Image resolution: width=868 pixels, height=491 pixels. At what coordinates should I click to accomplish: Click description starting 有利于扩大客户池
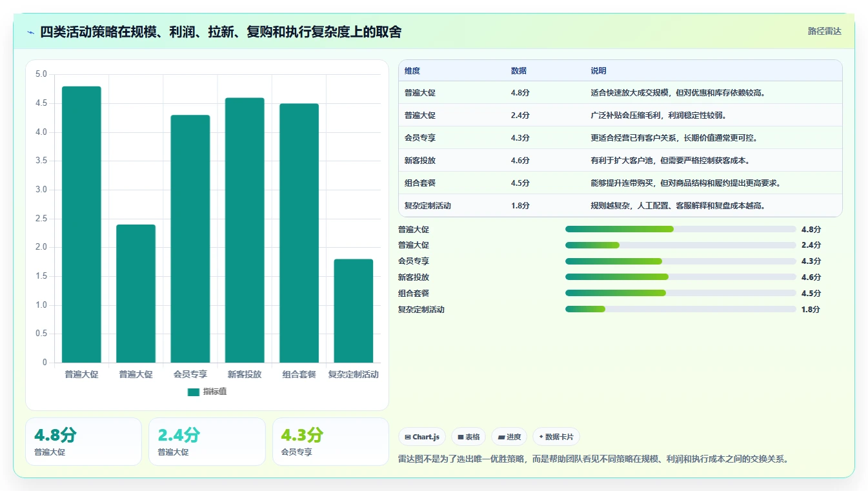(670, 161)
